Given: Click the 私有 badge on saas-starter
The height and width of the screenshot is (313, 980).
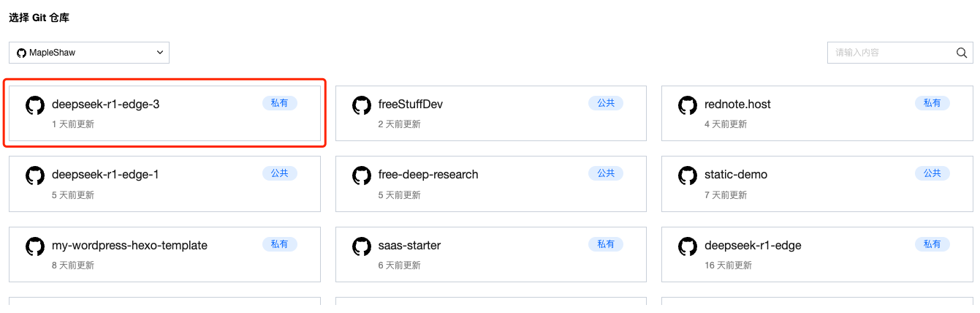Looking at the screenshot, I should [605, 244].
